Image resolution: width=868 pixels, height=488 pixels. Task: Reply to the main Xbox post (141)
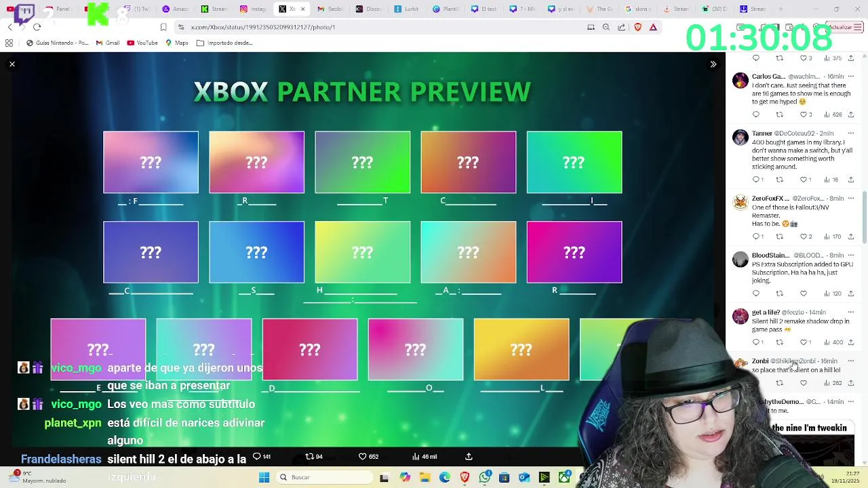(261, 457)
